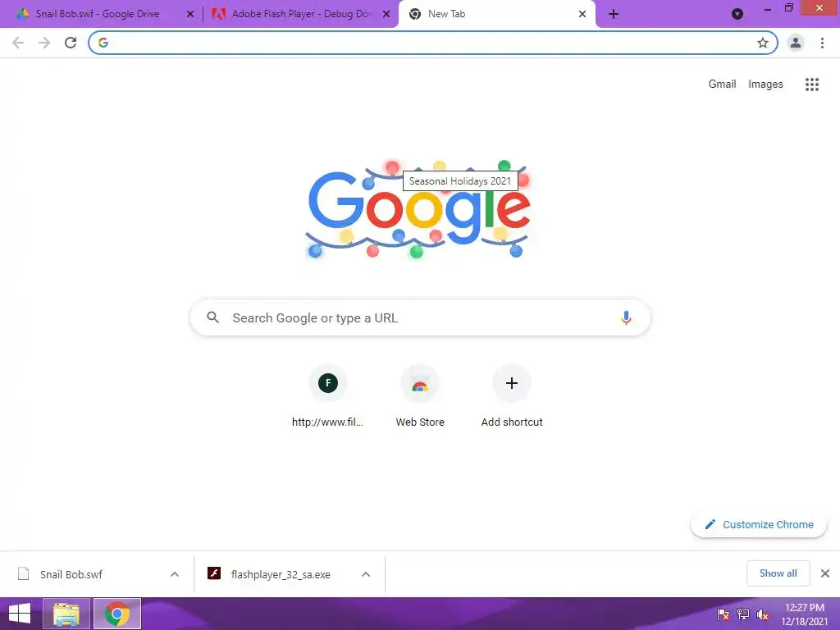Close the Snail Bob.swf Google Drive tab
Viewport: 840px width, 630px height.
(x=189, y=14)
